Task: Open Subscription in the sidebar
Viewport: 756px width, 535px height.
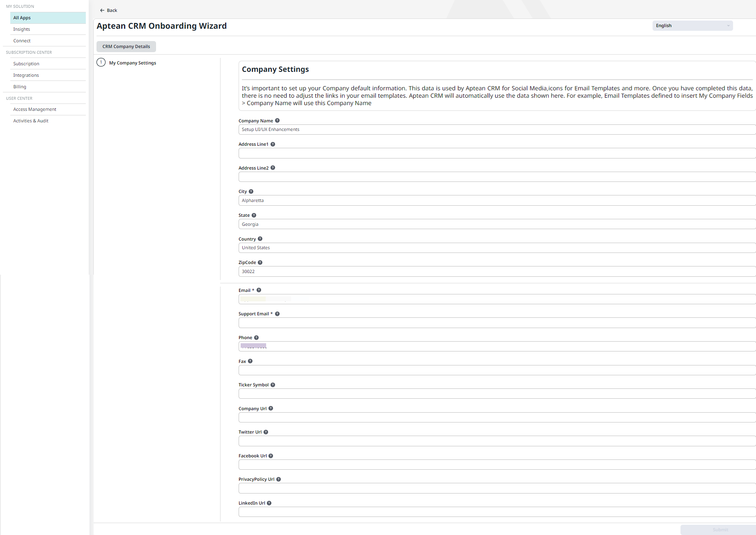Action: (48, 64)
